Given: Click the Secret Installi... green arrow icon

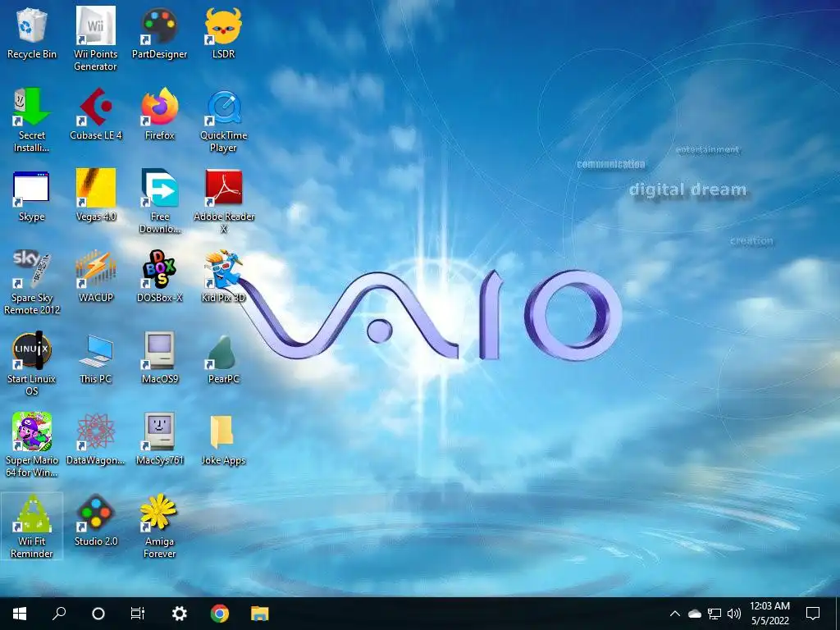Looking at the screenshot, I should point(32,107).
